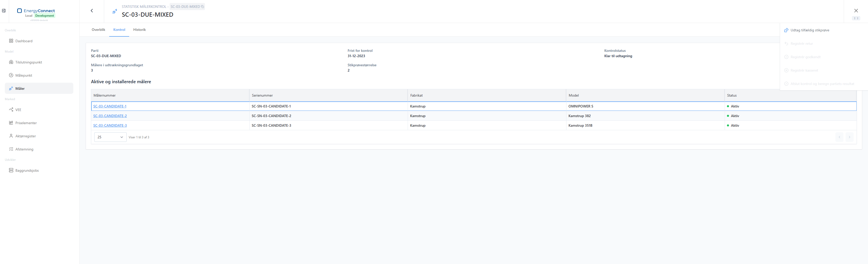868x264 pixels.
Task: Open the Historik tab
Action: pyautogui.click(x=140, y=30)
